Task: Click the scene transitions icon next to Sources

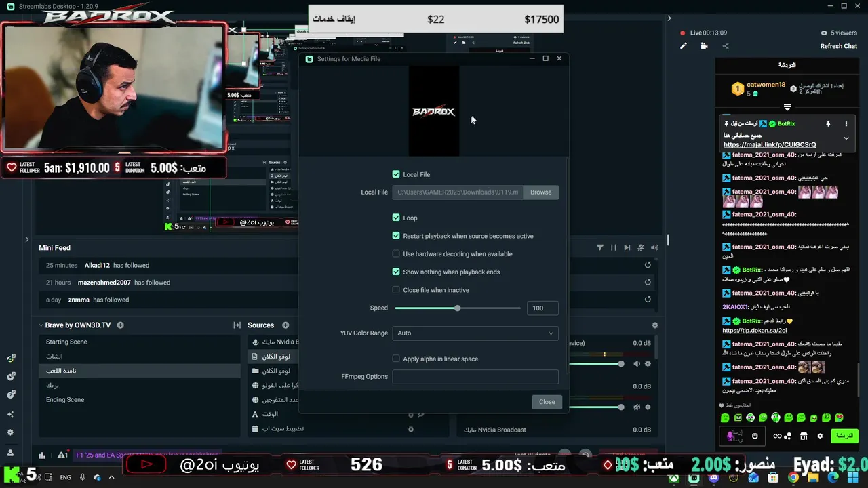Action: point(237,325)
